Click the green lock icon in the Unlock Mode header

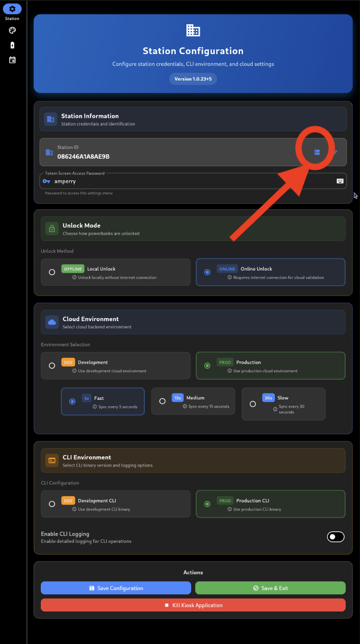[x=51, y=228]
